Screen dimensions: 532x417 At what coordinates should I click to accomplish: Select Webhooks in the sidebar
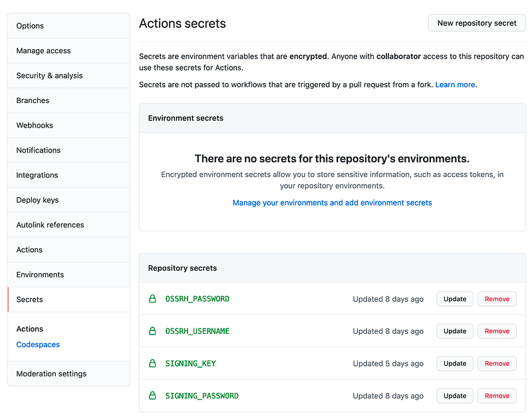[x=69, y=125]
